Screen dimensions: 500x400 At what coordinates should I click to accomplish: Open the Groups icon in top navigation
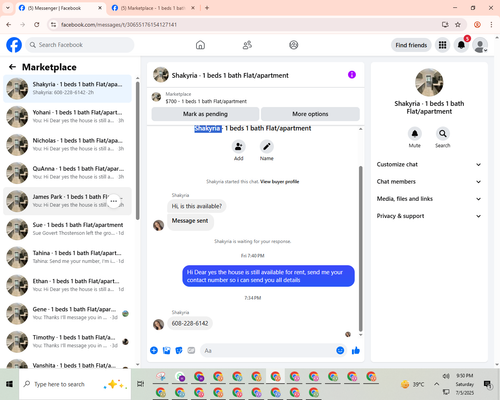(294, 45)
